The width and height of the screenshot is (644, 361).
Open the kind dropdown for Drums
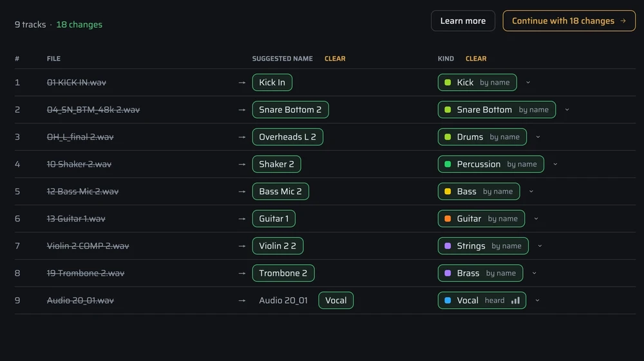pyautogui.click(x=538, y=137)
